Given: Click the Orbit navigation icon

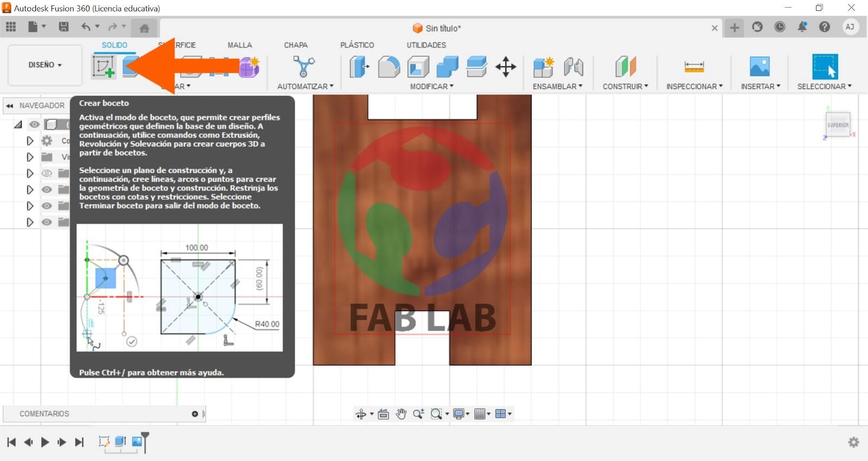Looking at the screenshot, I should 361,414.
